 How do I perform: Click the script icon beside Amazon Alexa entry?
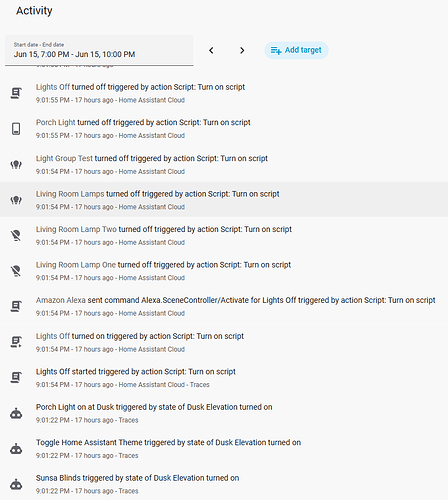point(16,306)
